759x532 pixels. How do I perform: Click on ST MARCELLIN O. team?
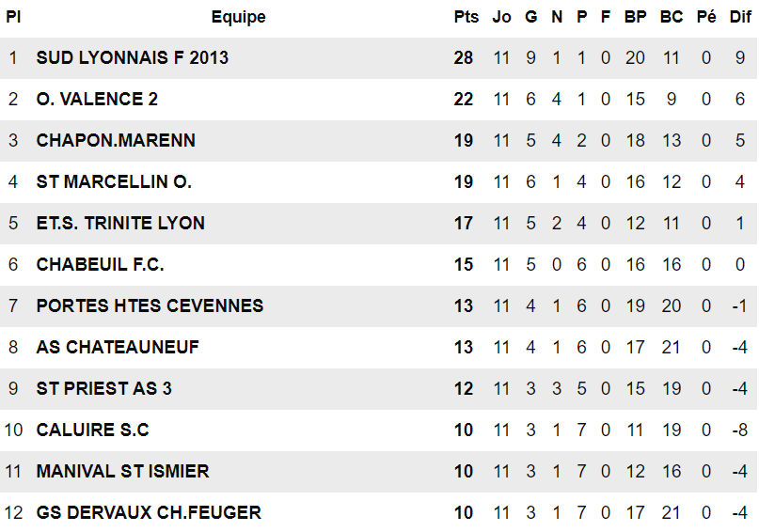114,182
